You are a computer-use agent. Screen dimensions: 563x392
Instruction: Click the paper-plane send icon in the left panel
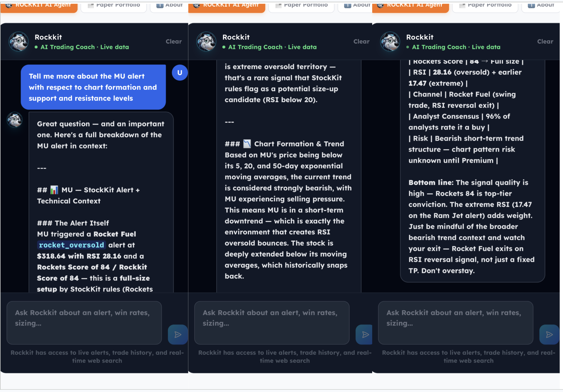pos(178,334)
